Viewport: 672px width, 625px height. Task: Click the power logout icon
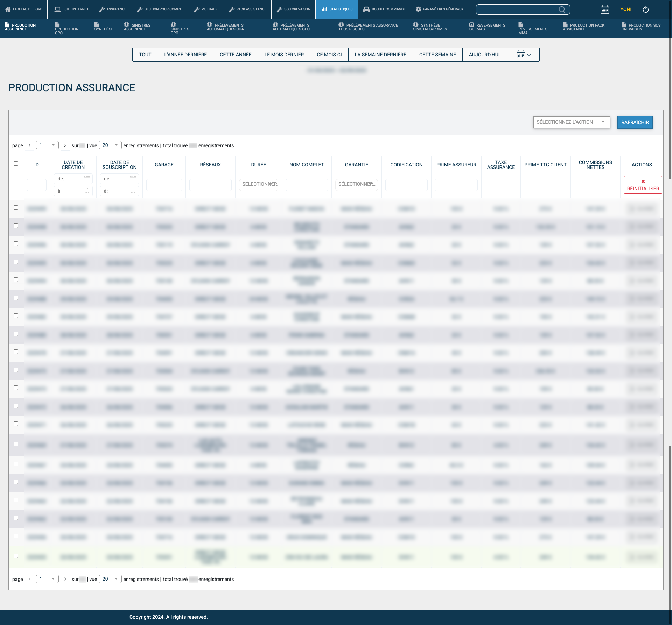pyautogui.click(x=646, y=9)
